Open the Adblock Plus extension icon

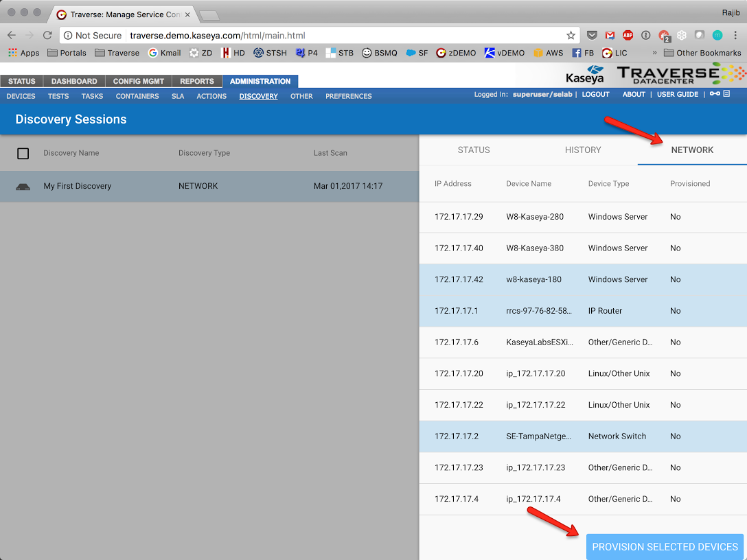pos(628,35)
